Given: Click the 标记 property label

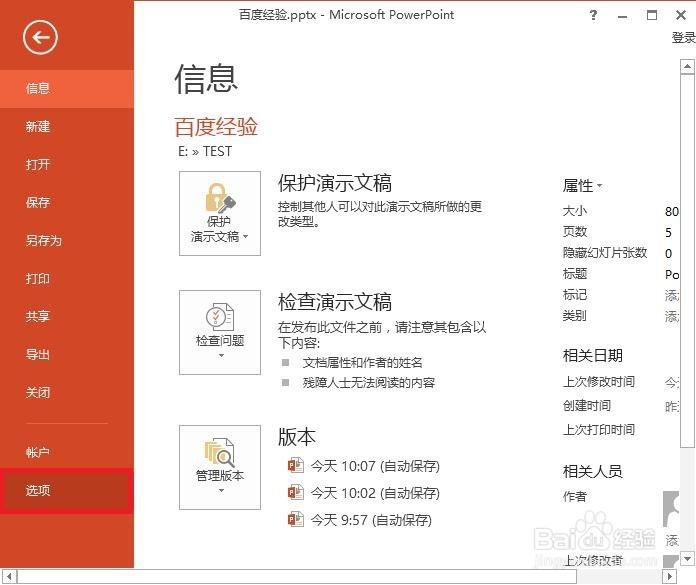Looking at the screenshot, I should pos(575,295).
